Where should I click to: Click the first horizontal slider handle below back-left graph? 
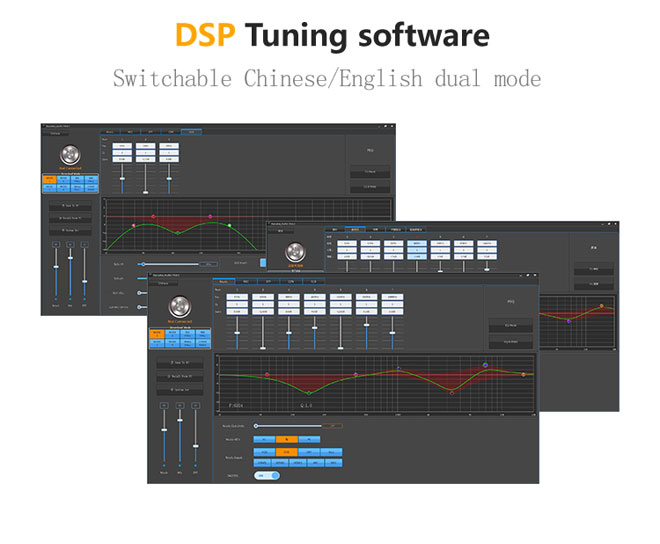143,264
